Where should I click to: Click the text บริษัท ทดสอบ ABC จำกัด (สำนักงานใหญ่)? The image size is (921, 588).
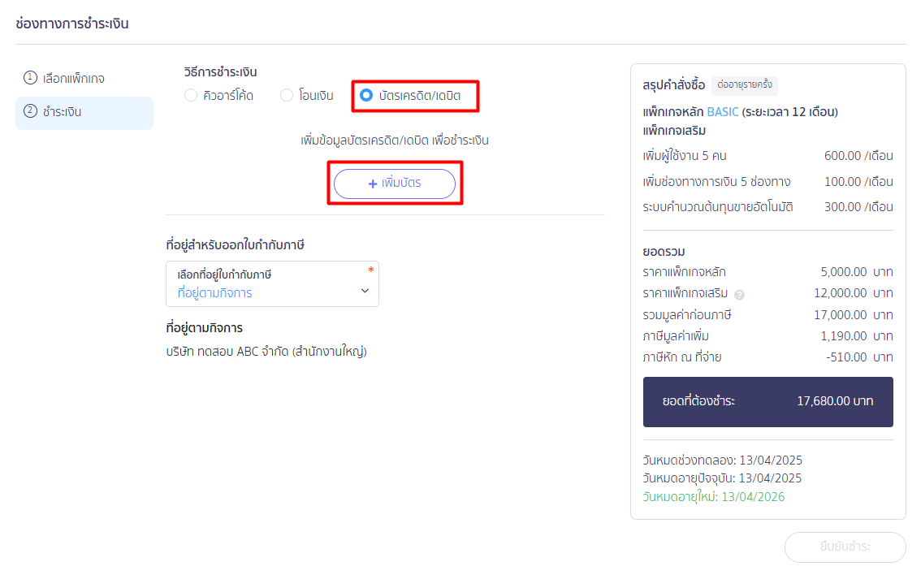point(266,352)
